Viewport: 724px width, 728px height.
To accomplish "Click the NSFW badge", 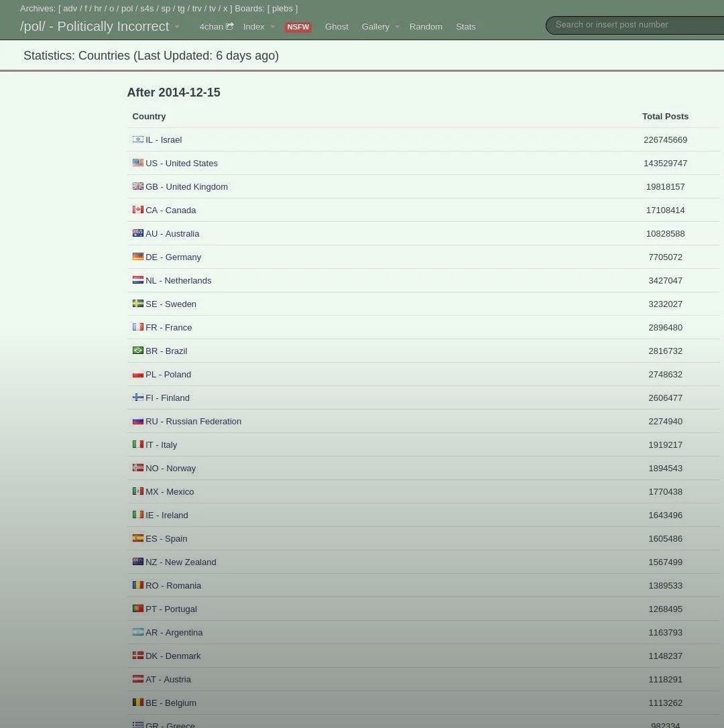I will coord(298,27).
